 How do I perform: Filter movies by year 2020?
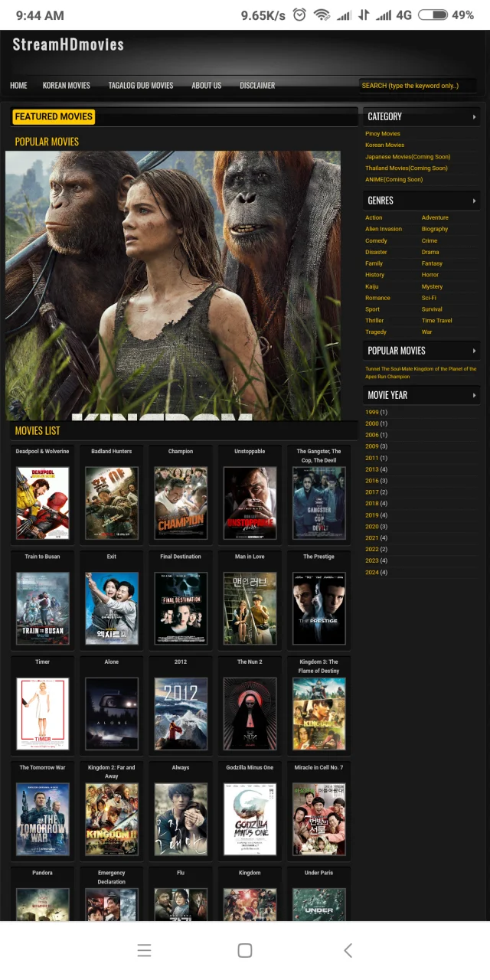[x=372, y=527]
